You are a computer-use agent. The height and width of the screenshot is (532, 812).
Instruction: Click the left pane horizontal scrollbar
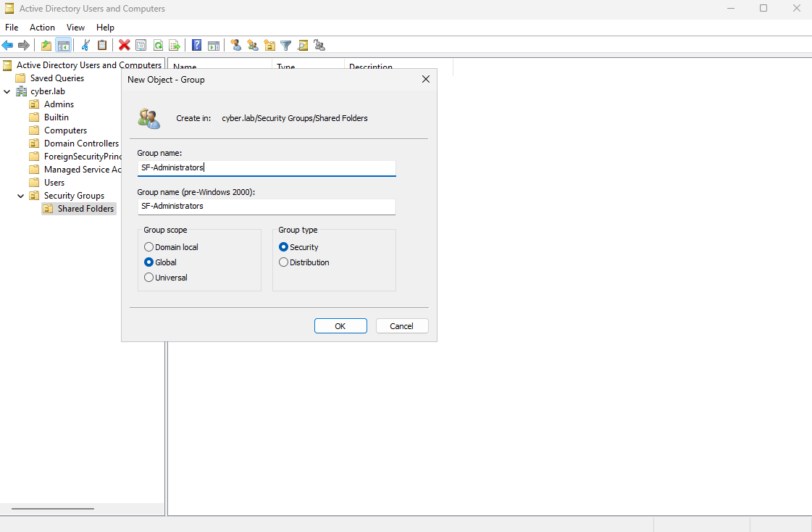tap(52, 509)
